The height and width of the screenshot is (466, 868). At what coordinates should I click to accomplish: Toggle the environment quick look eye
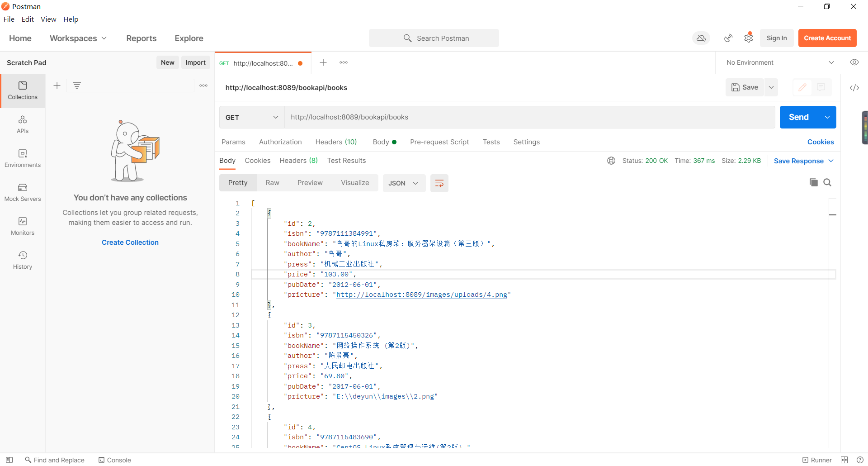pyautogui.click(x=854, y=62)
